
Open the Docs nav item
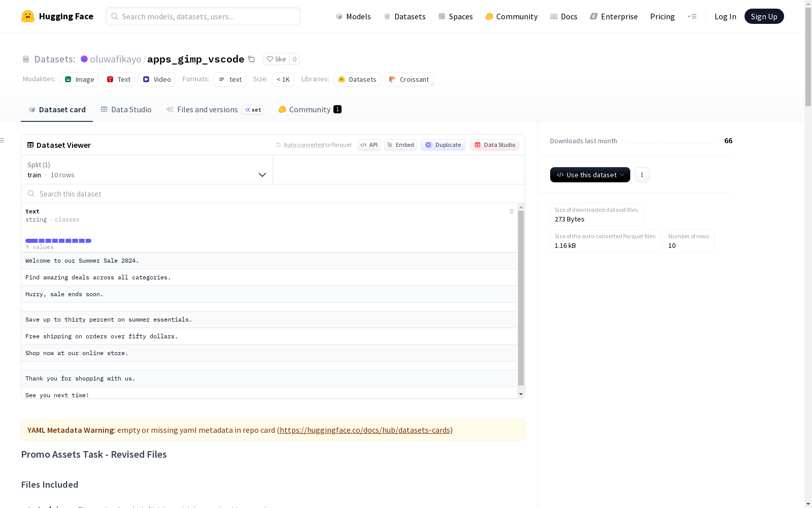tap(564, 16)
